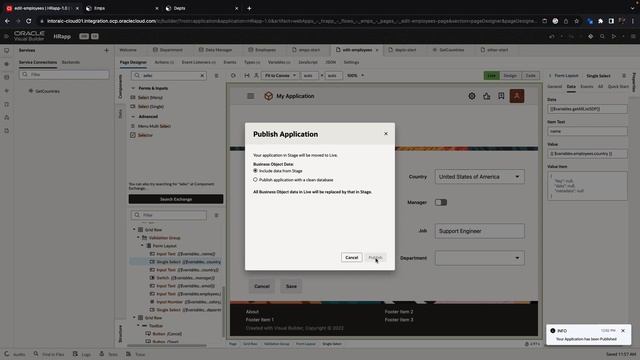Image resolution: width=640 pixels, height=360 pixels.
Task: Click Cancel in Publish Application dialog
Action: [351, 258]
